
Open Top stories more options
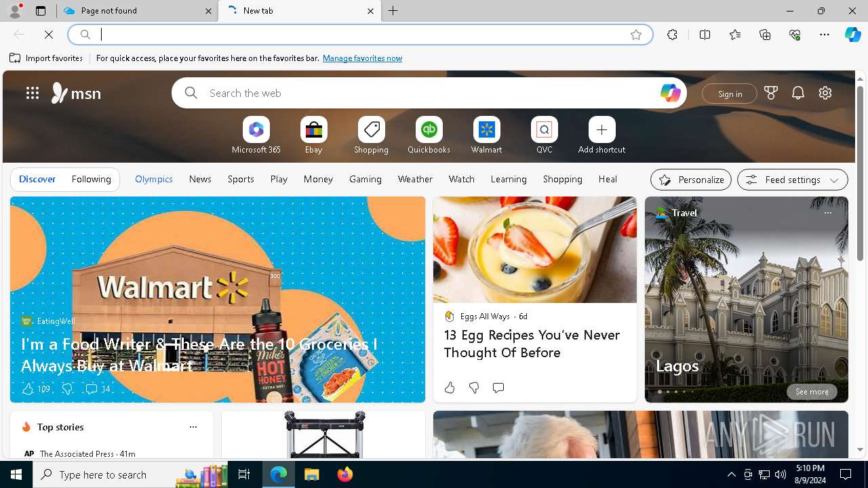[193, 427]
